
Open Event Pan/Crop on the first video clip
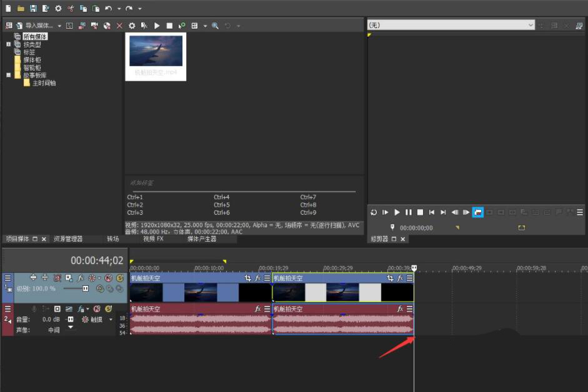(x=248, y=278)
